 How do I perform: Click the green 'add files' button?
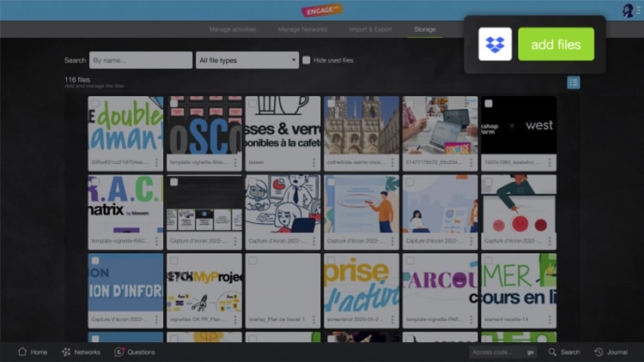[556, 45]
